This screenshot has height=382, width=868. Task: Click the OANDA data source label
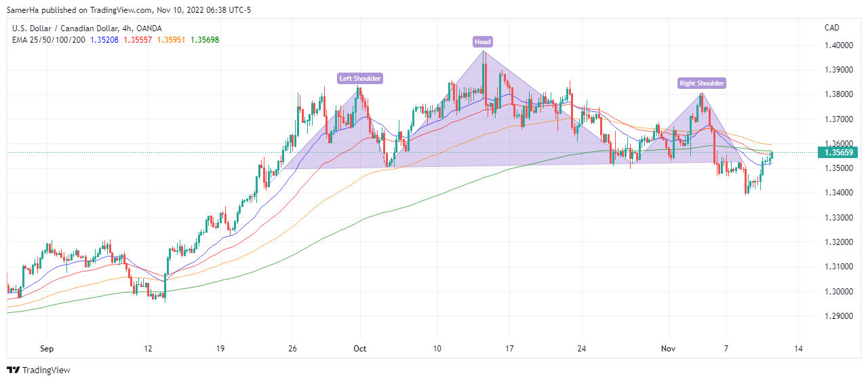152,28
